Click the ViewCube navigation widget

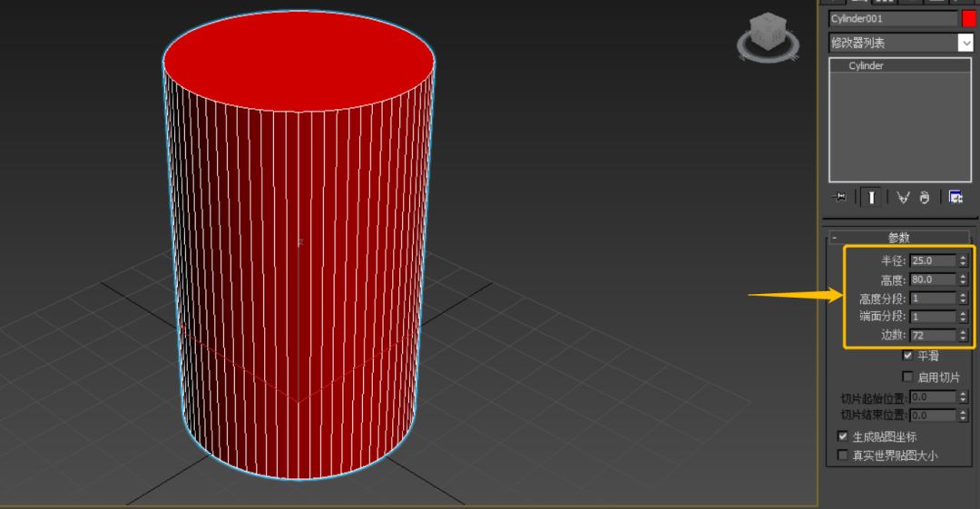click(768, 36)
